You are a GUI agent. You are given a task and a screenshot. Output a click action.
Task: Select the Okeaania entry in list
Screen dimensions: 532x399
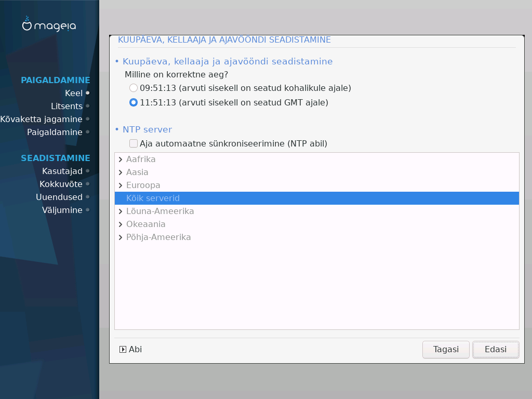click(x=145, y=224)
